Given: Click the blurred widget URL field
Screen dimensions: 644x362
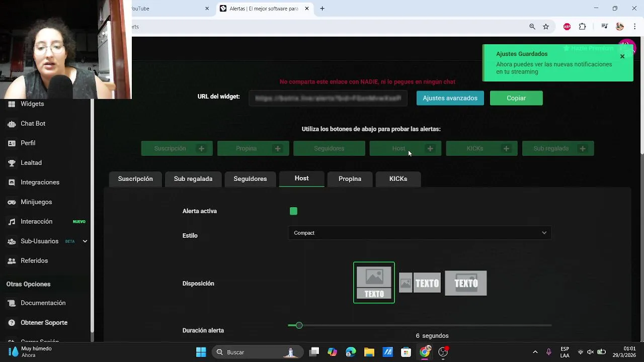Looking at the screenshot, I should (x=328, y=98).
